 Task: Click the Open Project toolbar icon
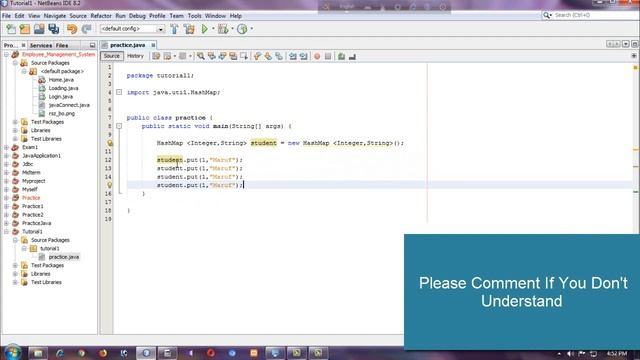(x=39, y=29)
